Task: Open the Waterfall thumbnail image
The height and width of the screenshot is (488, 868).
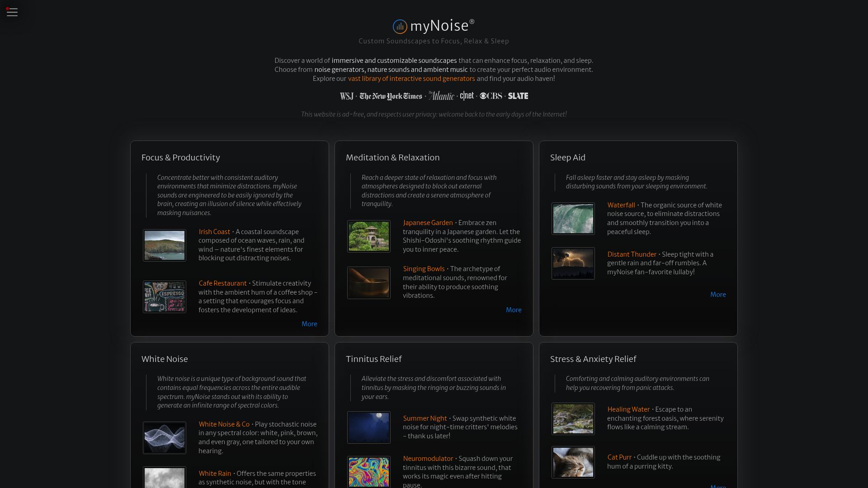Action: (573, 219)
